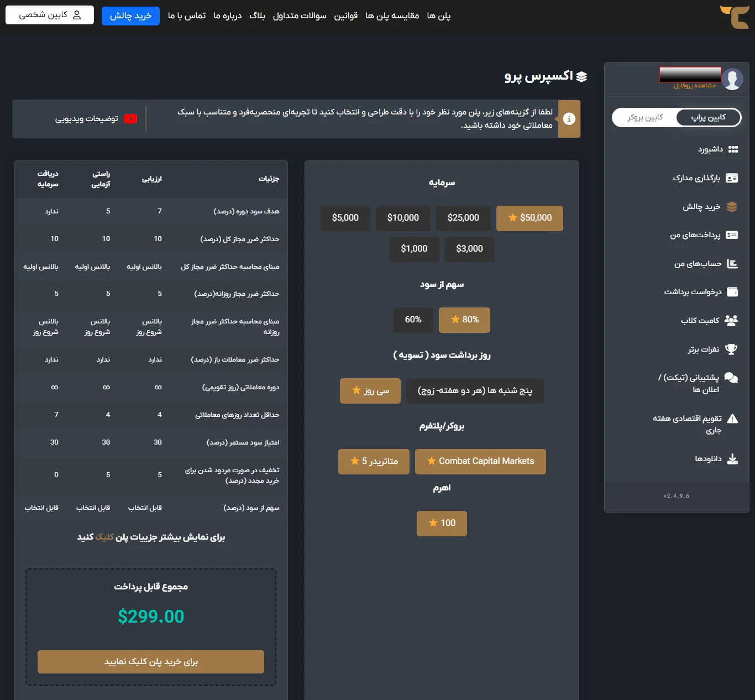Image resolution: width=755 pixels, height=700 pixels.
Task: Click the upload documents ID card icon
Action: tap(732, 178)
